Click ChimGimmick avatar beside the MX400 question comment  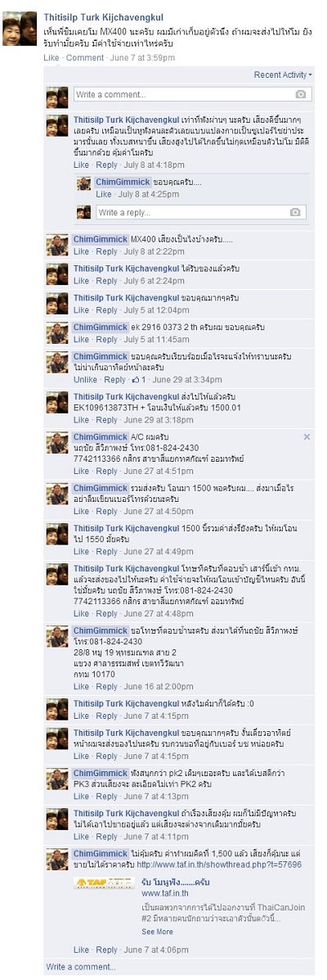point(56,245)
